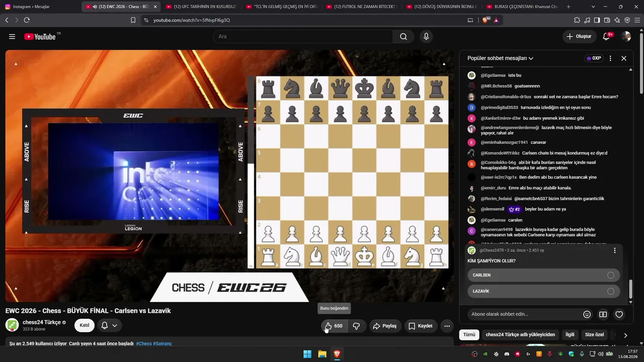Screen dimensions: 644x362
Task: Close the EWC 2026 Chess tab
Action: click(x=155, y=7)
